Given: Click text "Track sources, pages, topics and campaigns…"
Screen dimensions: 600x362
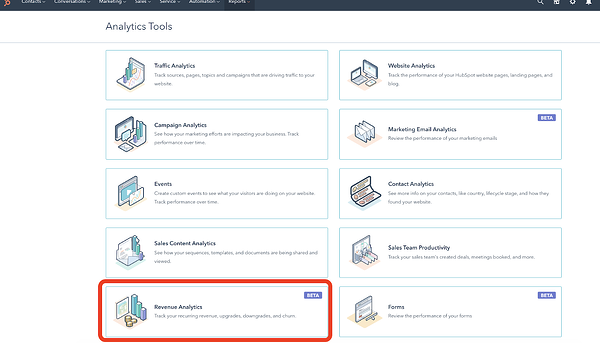Looking at the screenshot, I should coord(234,79).
